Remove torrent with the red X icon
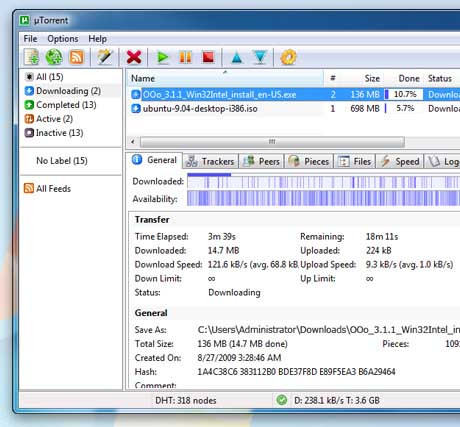460x427 pixels. pos(134,57)
